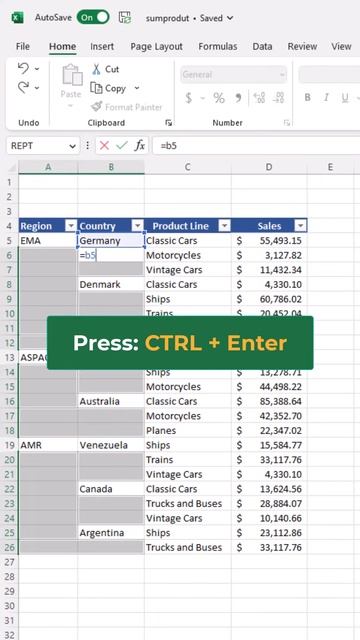Viewport: 360px width, 640px height.
Task: Expand the Redo history dropdown
Action: pyautogui.click(x=37, y=88)
